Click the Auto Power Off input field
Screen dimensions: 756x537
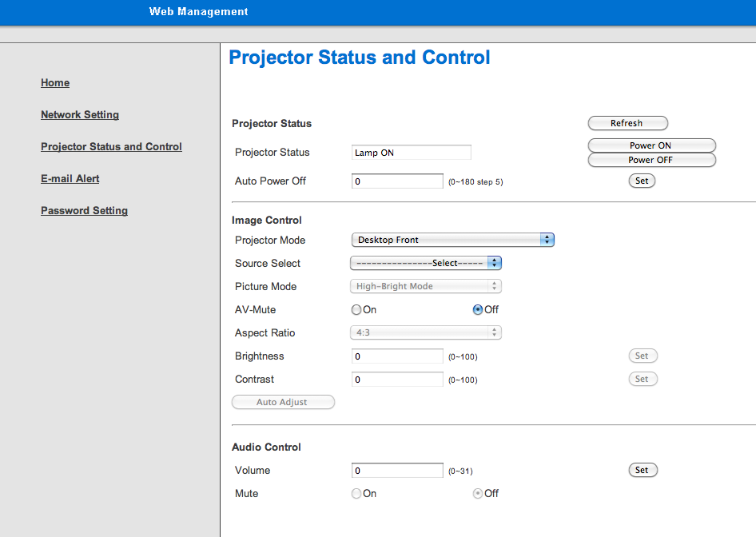point(397,181)
